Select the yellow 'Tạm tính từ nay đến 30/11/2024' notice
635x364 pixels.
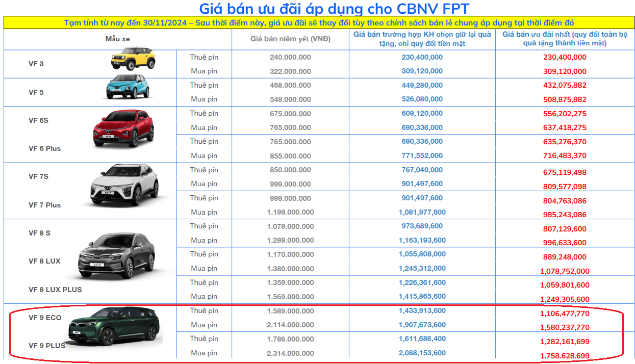point(319,23)
